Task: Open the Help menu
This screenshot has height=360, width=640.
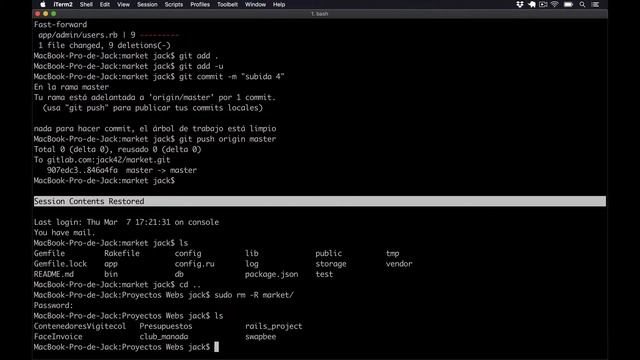Action: point(279,4)
